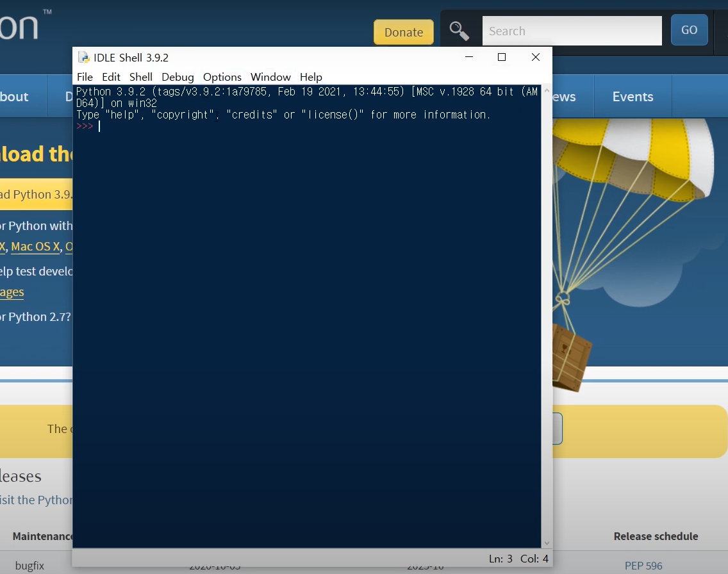Open the Options menu in IDLE
Screen dimensions: 728x574
[x=222, y=77]
